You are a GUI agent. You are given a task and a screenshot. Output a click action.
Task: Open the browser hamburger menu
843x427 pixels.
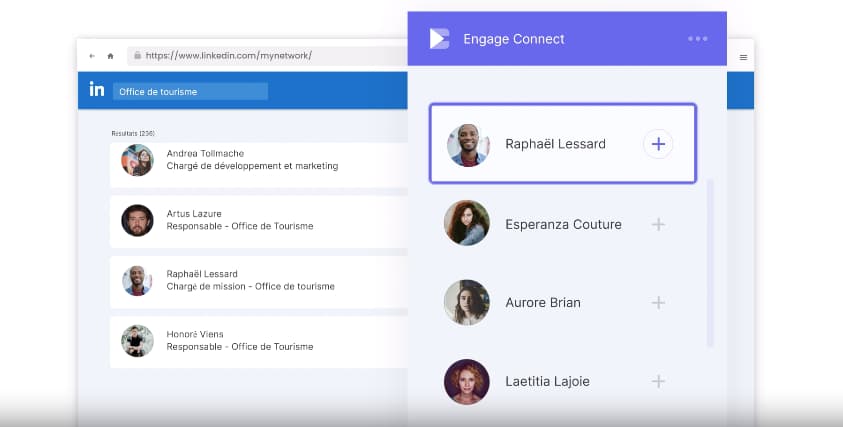743,57
